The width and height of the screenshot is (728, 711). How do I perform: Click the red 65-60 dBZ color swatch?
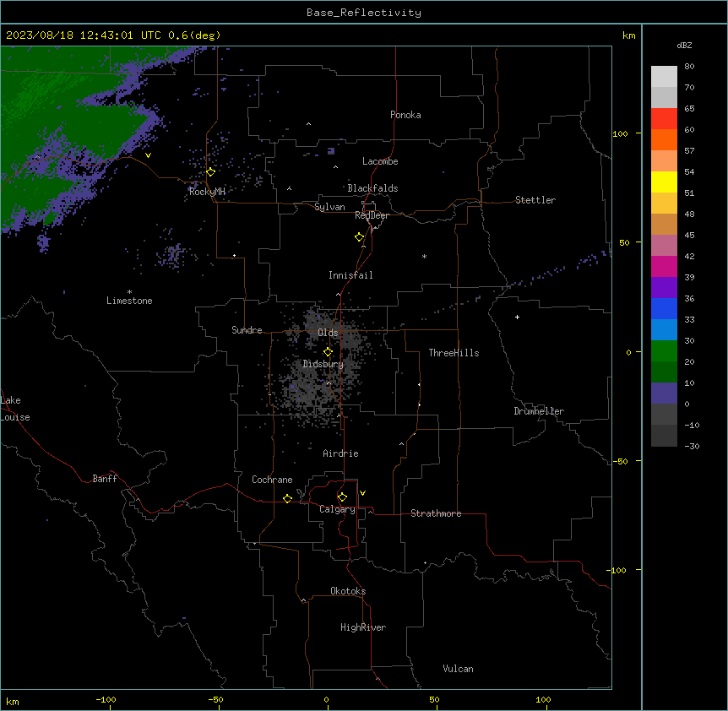coord(664,118)
